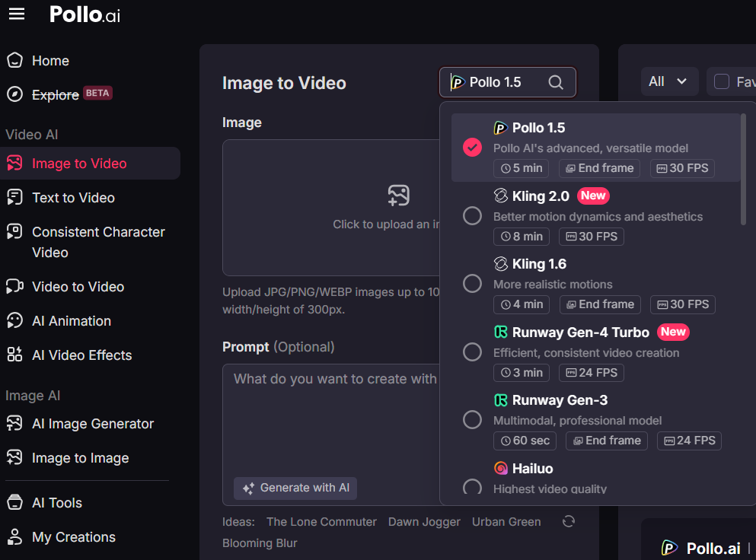Click the Pollo.ai logo at top
The height and width of the screenshot is (560, 756).
(x=85, y=14)
